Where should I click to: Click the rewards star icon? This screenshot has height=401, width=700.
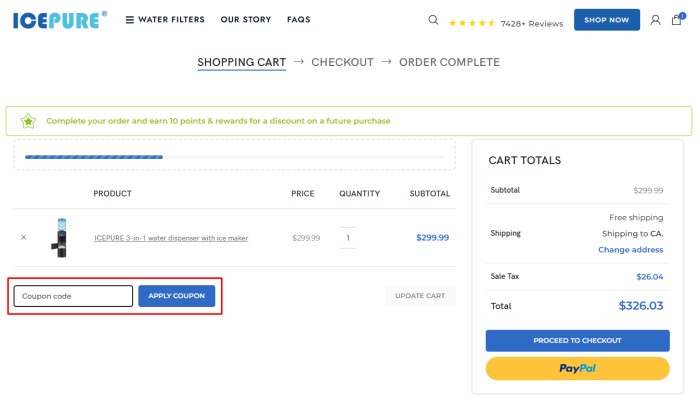[x=28, y=121]
